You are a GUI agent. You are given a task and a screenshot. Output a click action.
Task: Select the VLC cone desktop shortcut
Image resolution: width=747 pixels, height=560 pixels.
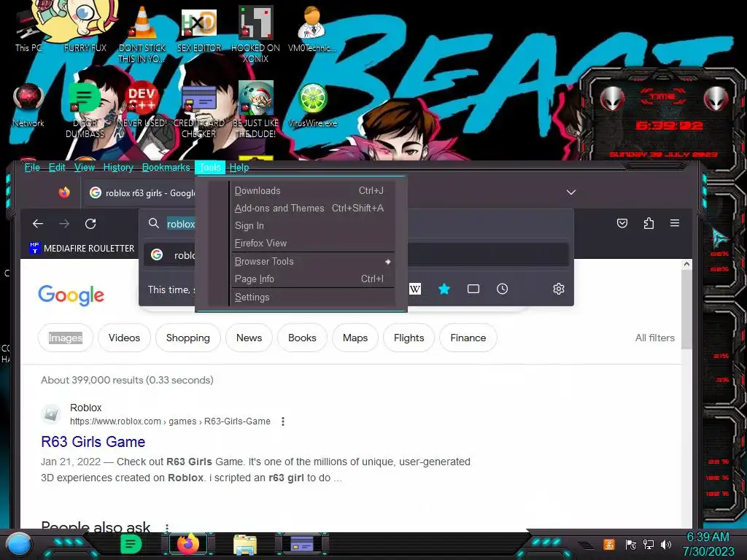[142, 34]
